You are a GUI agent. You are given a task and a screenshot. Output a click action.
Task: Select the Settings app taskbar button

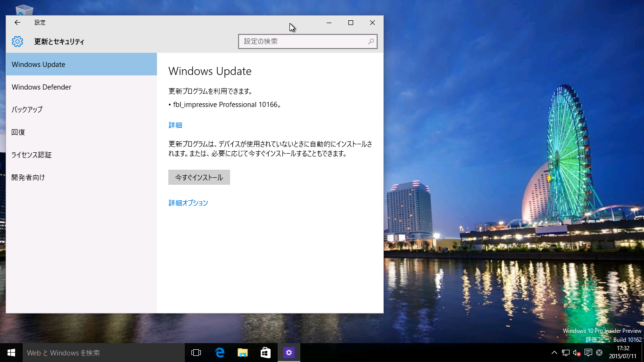tap(289, 353)
